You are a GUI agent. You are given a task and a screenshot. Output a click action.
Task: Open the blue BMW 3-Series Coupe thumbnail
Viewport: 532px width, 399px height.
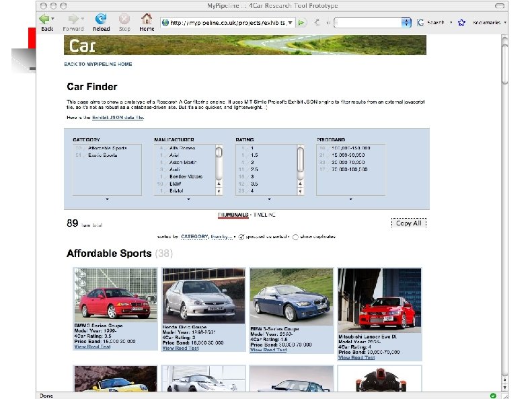click(291, 297)
